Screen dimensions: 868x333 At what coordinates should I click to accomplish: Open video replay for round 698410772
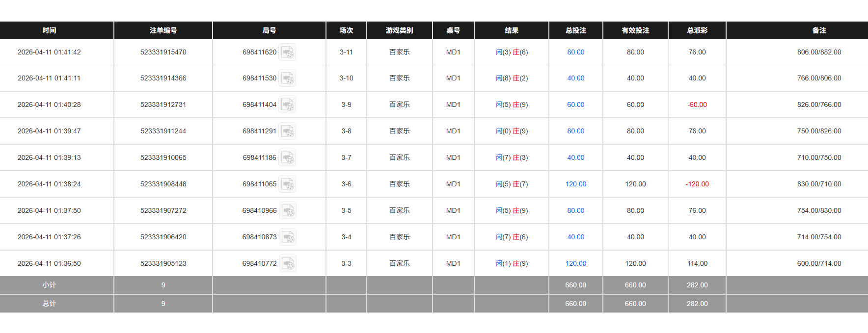(288, 263)
